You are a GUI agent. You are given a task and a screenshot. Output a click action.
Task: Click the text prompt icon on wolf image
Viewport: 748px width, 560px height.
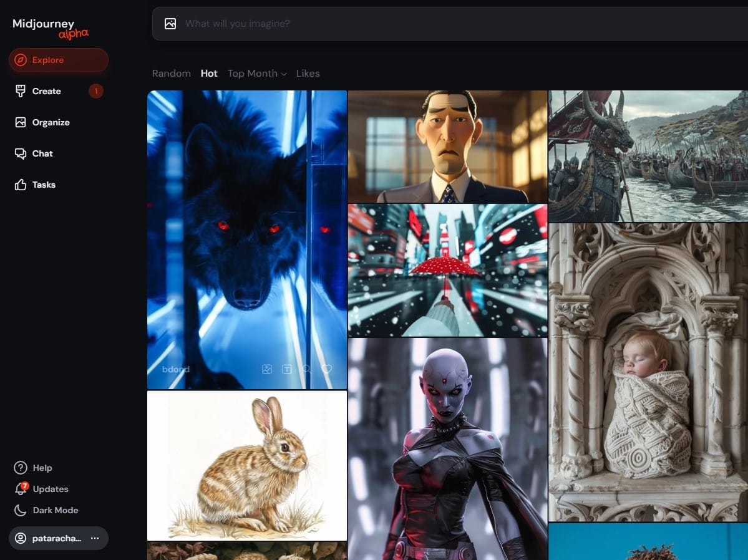(x=287, y=369)
